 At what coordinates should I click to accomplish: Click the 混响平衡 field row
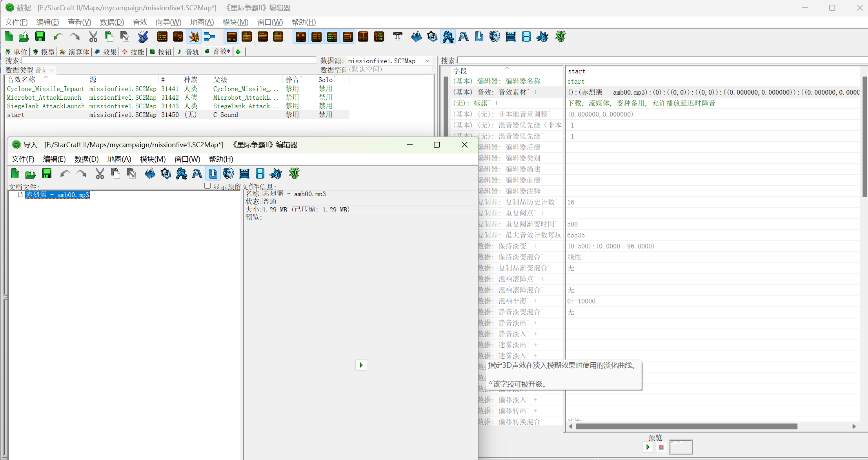520,301
